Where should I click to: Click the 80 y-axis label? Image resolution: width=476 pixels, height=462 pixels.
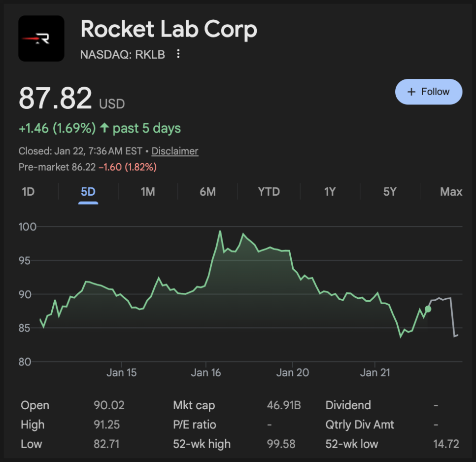[25, 362]
